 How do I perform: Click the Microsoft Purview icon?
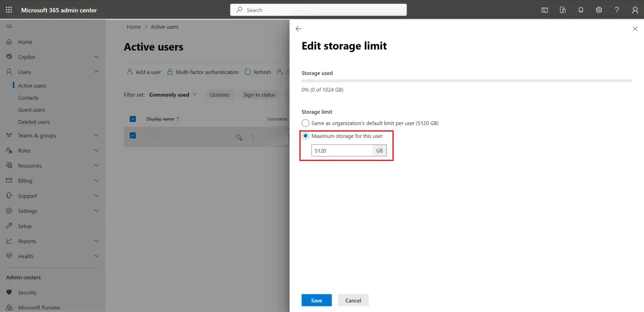click(9, 307)
